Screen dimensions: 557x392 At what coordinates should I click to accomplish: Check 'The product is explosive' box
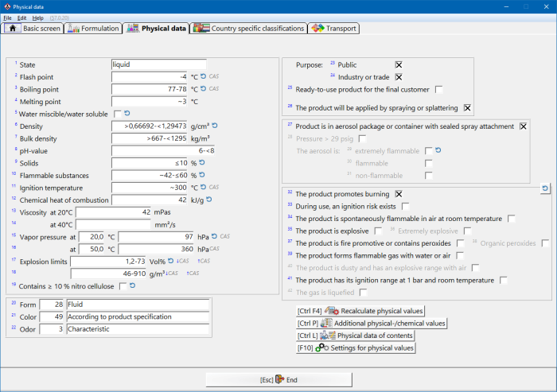pos(378,231)
